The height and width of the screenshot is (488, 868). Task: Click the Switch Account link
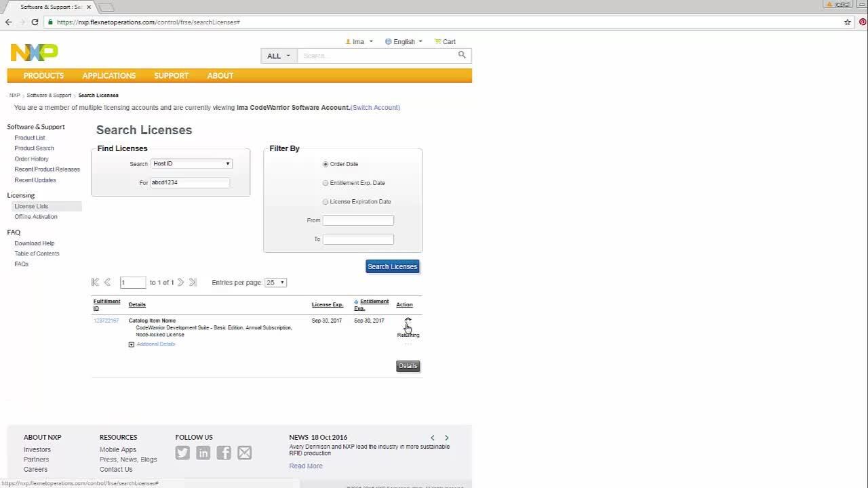pyautogui.click(x=375, y=108)
